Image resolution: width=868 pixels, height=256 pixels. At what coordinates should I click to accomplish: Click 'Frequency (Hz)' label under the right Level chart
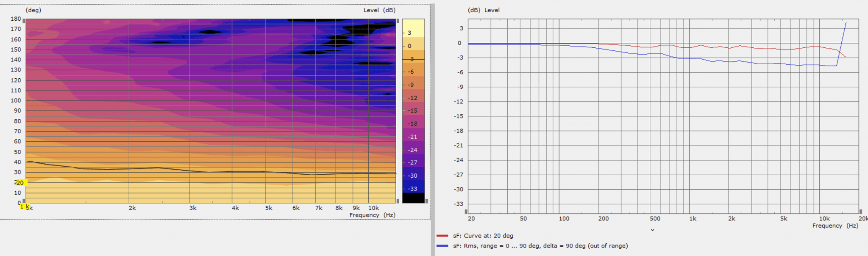point(835,226)
